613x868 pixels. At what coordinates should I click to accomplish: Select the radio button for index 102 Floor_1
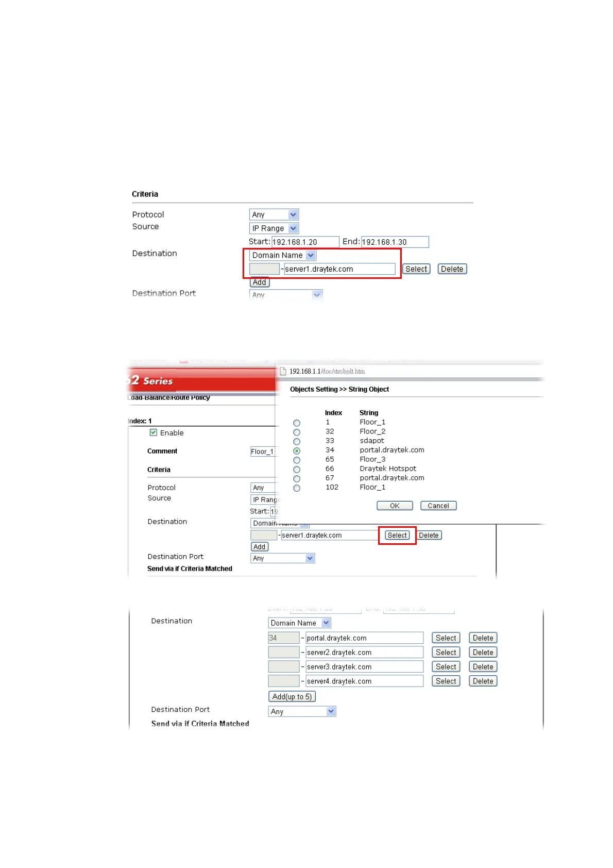(297, 488)
